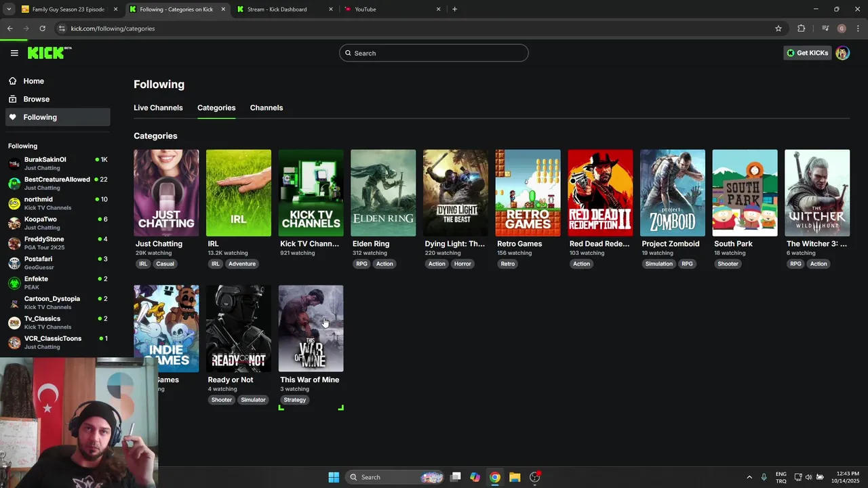
Task: Switch to the Channels tab
Action: (x=267, y=108)
